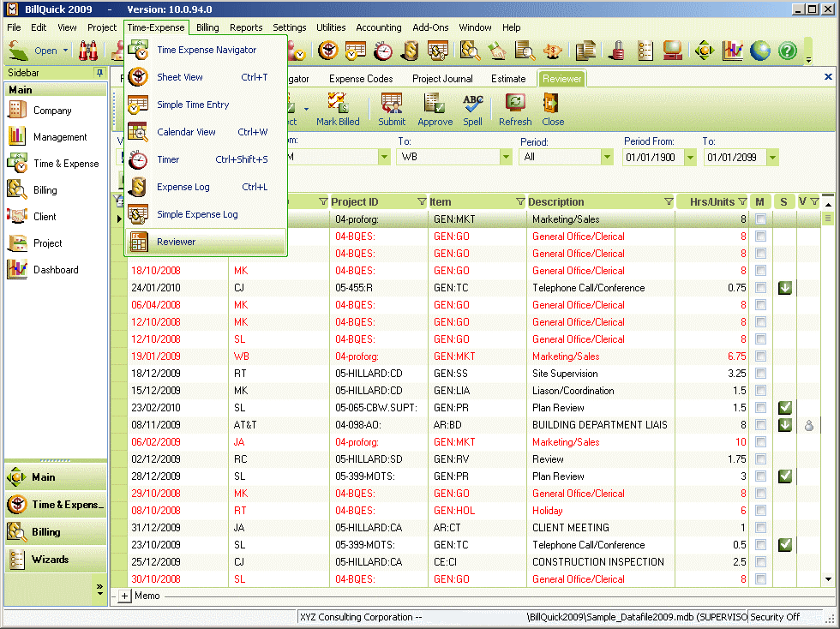840x629 pixels.
Task: Click the vertical scrollbar up arrow
Action: click(x=828, y=205)
